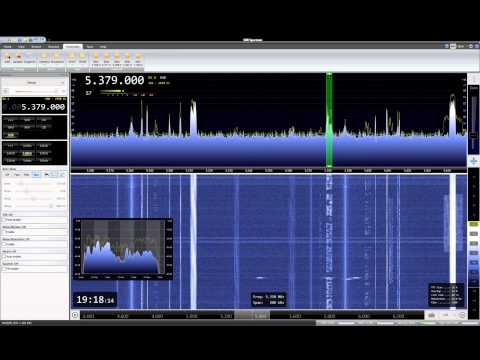Enable the Noise Blanker checkbox
Screen dimensions: 480x360
[x=5, y=232]
